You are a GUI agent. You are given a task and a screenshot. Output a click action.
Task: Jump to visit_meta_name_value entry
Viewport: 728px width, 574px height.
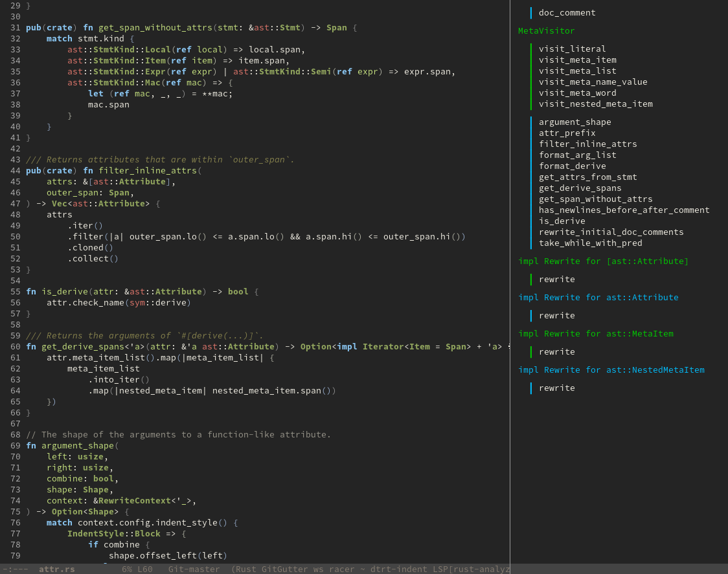pyautogui.click(x=593, y=82)
